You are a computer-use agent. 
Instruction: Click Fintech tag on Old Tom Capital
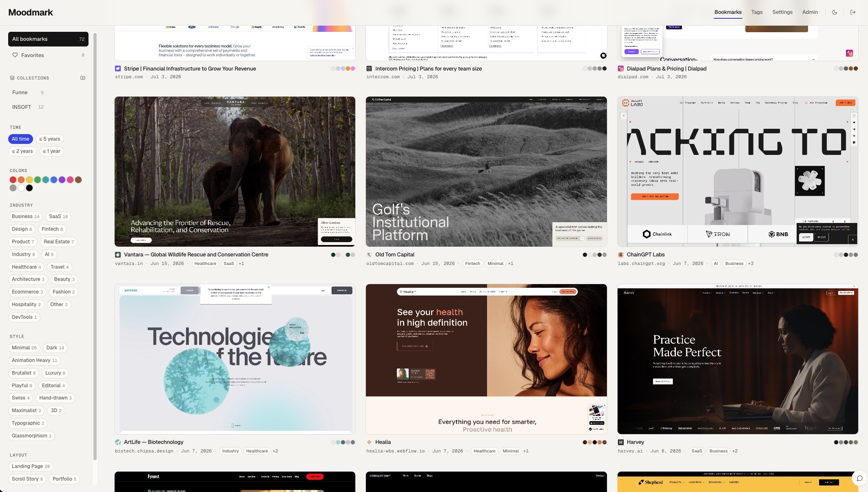pyautogui.click(x=472, y=264)
